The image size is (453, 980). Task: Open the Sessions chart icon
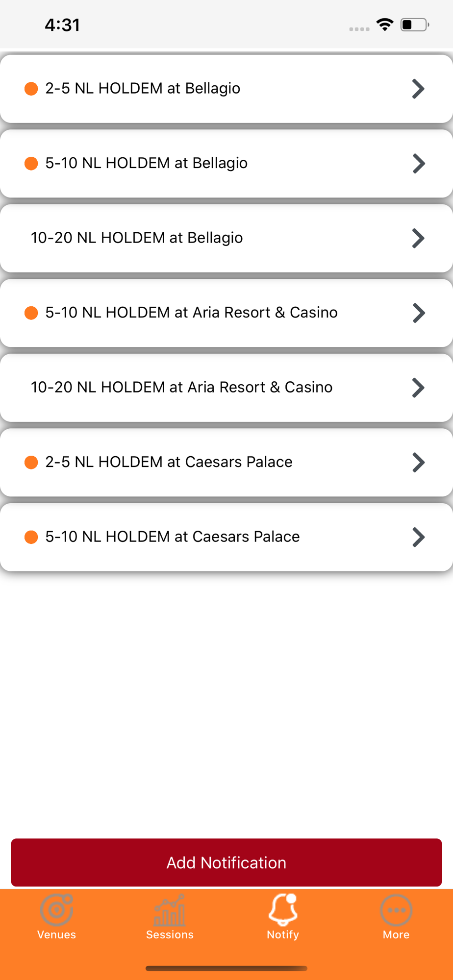point(170,909)
